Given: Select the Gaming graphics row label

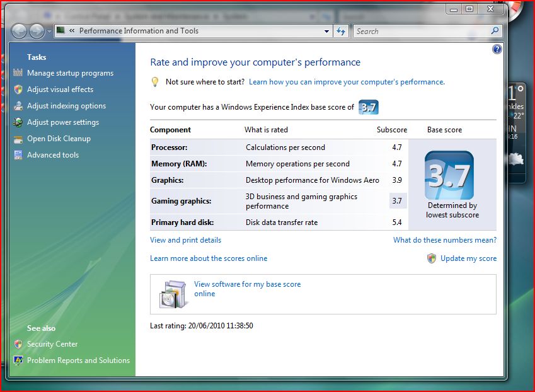Looking at the screenshot, I should pos(181,201).
